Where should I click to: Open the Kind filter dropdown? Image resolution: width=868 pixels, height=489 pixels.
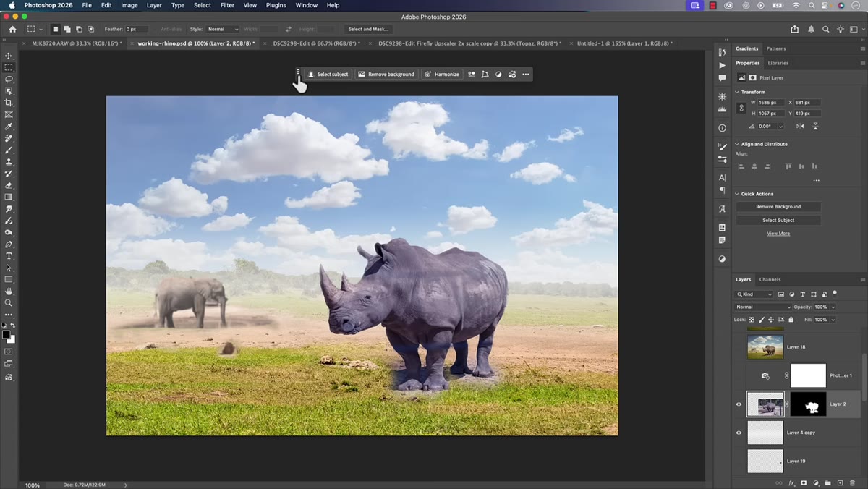[x=754, y=294]
